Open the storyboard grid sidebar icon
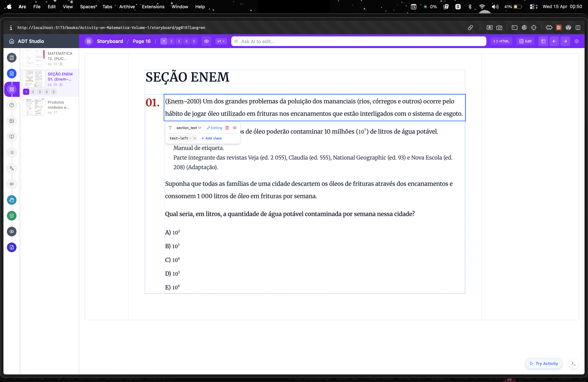This screenshot has width=588, height=382. tap(12, 89)
